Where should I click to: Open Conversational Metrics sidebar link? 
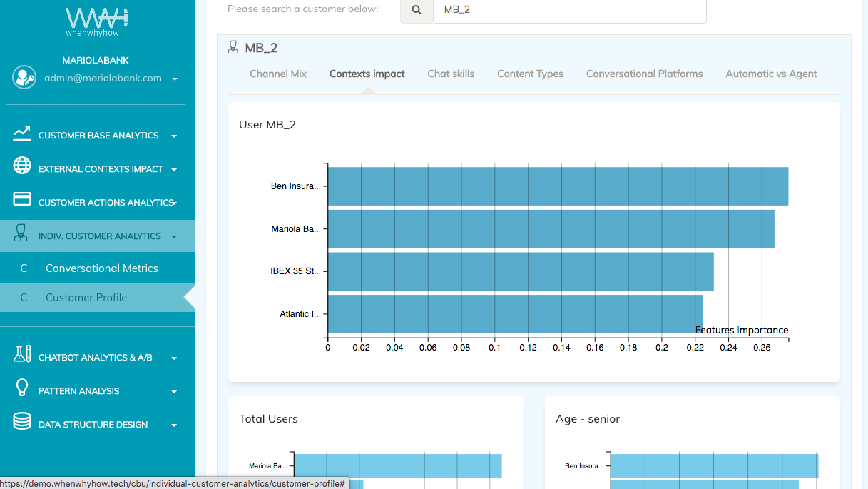(97, 268)
